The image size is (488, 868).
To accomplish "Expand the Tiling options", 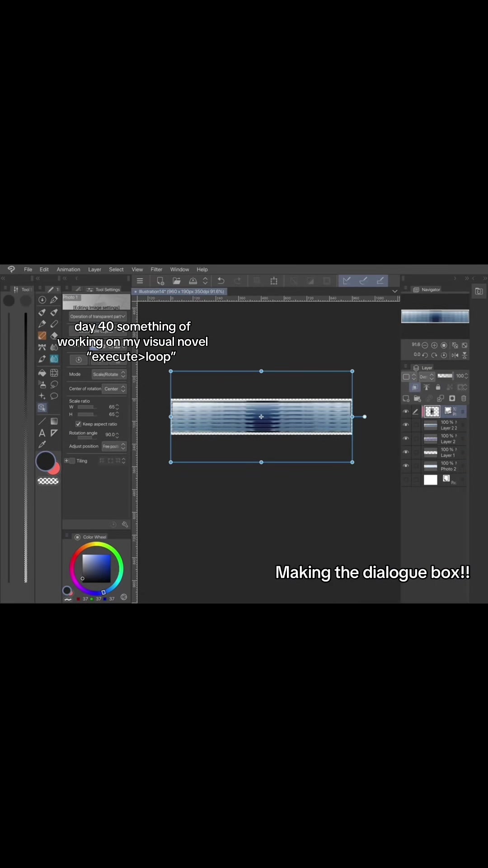I will pyautogui.click(x=66, y=461).
